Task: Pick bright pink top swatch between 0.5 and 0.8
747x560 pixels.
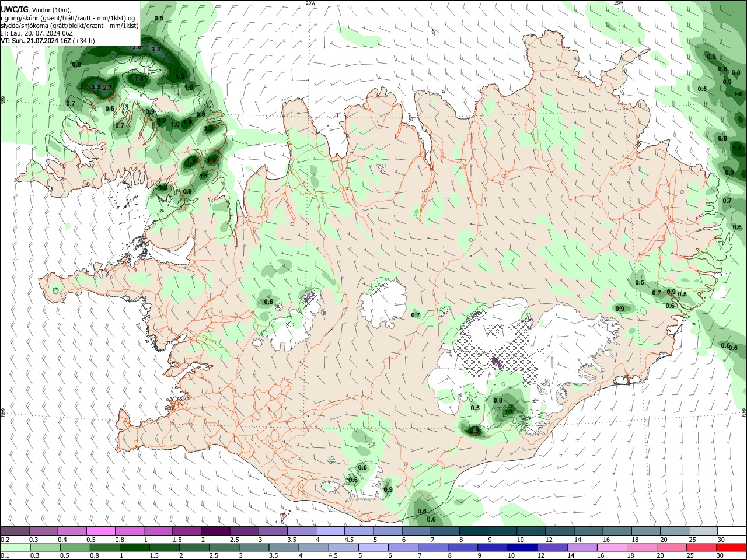Action: tap(101, 531)
